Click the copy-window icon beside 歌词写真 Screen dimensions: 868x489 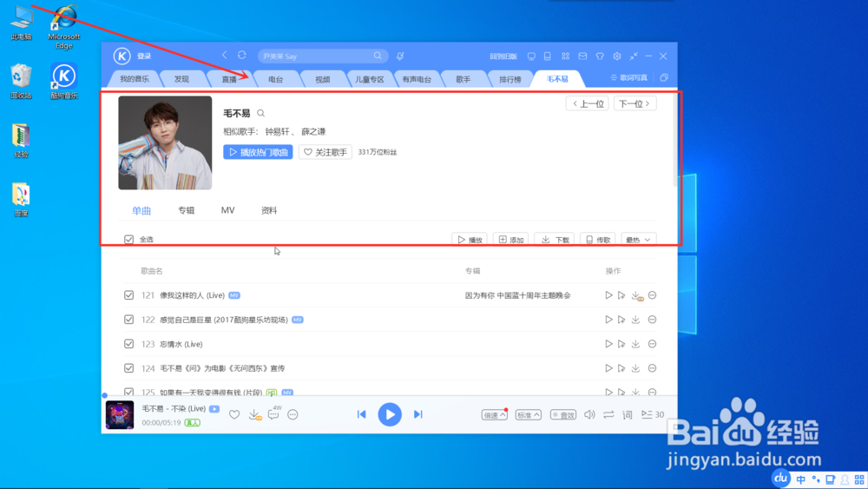pyautogui.click(x=664, y=77)
